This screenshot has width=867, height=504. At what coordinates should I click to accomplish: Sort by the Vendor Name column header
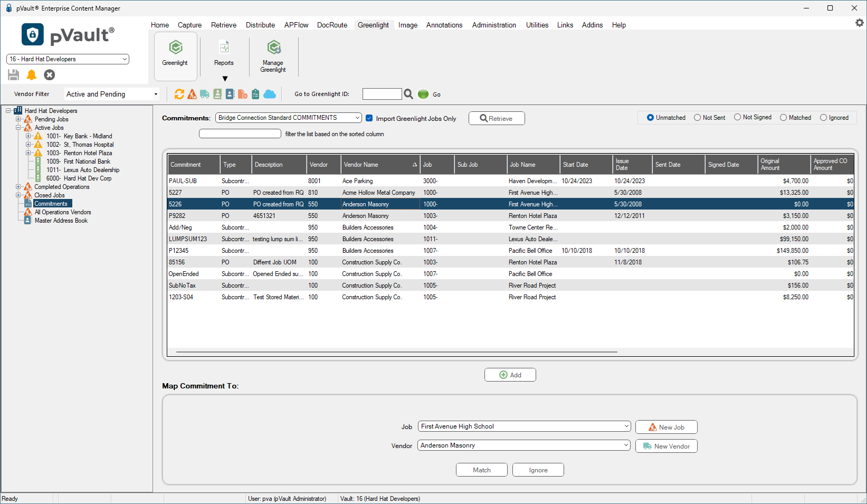coord(380,165)
